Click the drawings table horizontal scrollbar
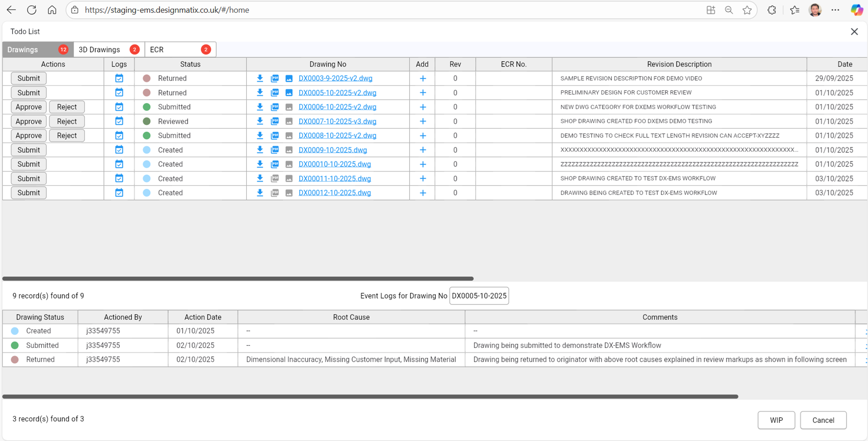The height and width of the screenshot is (441, 868). click(x=238, y=279)
